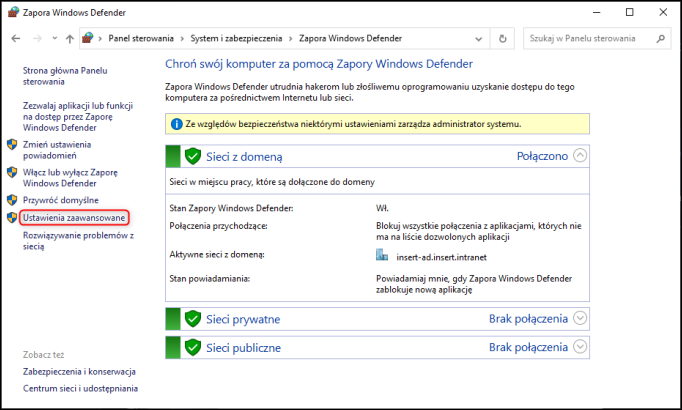Open 'Zabezpieczenia i konserwacja' link
682x410 pixels.
tap(79, 372)
